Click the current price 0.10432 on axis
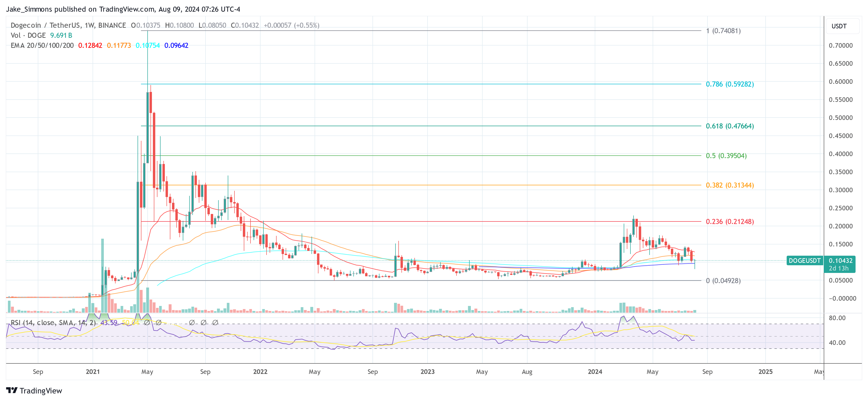The width and height of the screenshot is (868, 401). tap(840, 261)
